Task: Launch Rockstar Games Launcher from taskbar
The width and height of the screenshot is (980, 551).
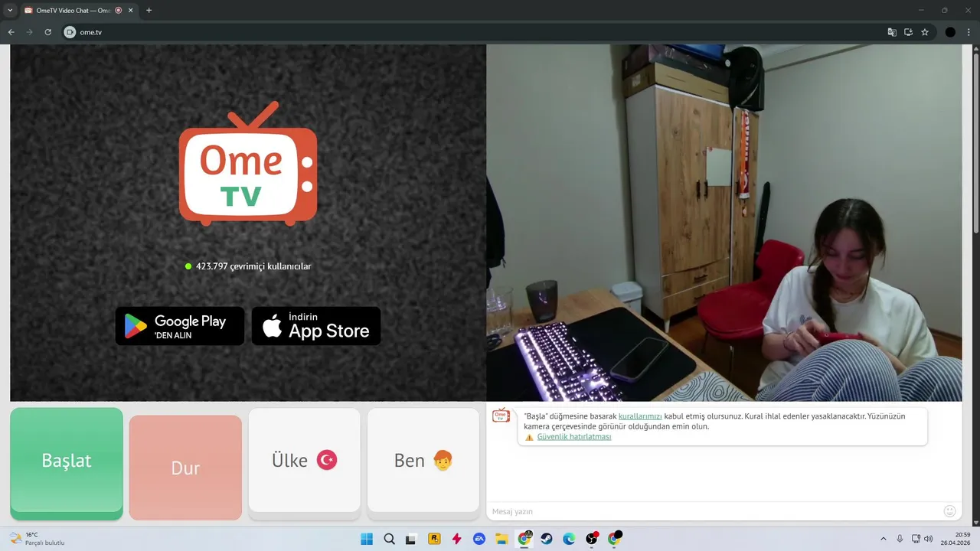Action: coord(434,539)
